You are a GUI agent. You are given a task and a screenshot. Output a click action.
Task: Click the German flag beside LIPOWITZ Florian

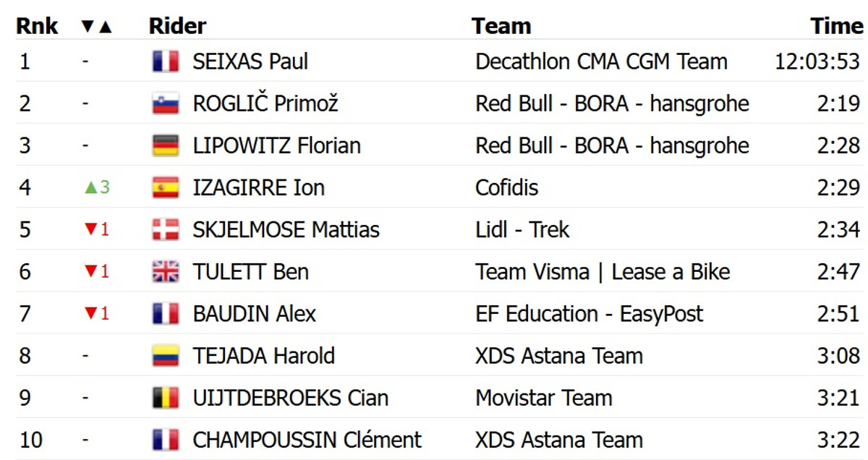pyautogui.click(x=166, y=145)
